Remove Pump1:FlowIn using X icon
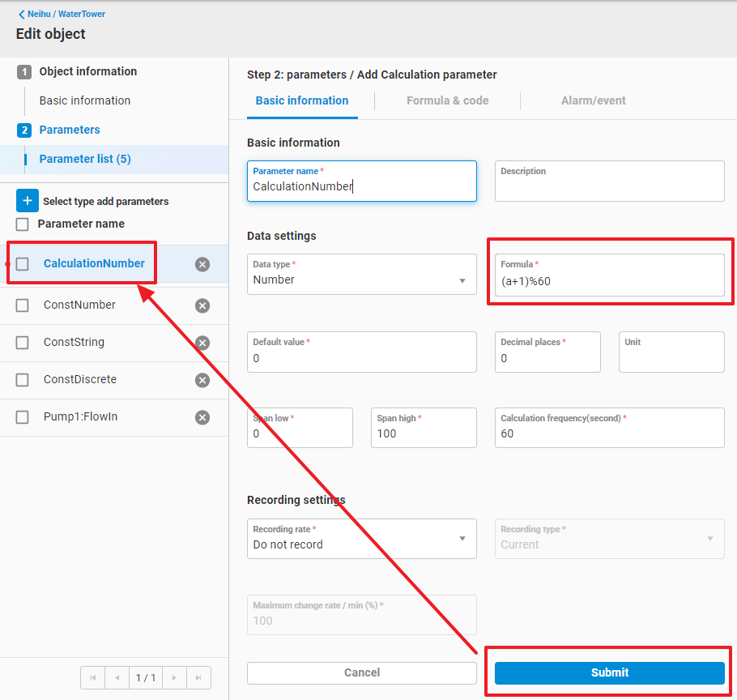The width and height of the screenshot is (737, 700). [x=202, y=417]
